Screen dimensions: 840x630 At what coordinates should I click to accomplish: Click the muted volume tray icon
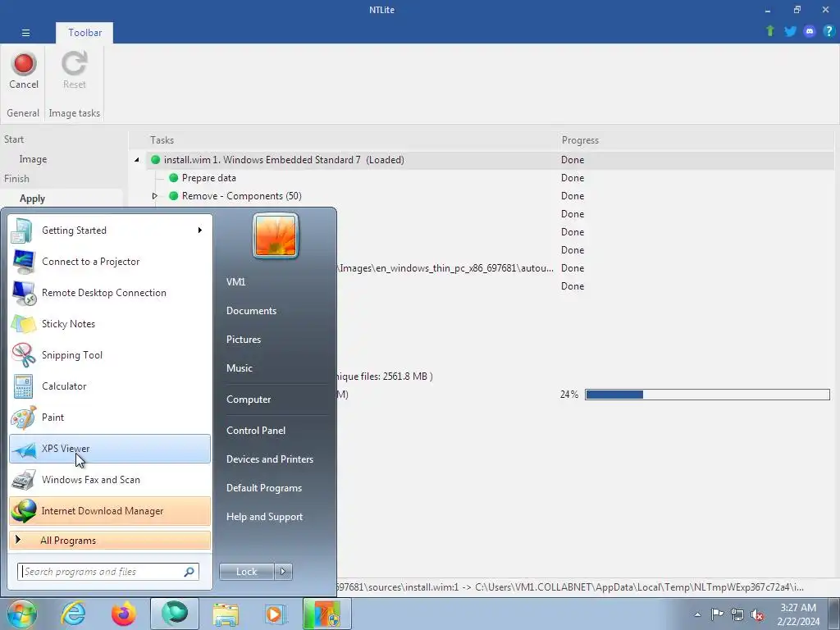point(757,614)
